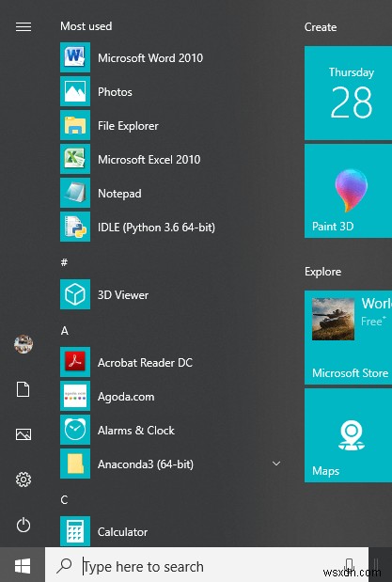Click the search magnifier icon
The image size is (392, 582).
(65, 565)
